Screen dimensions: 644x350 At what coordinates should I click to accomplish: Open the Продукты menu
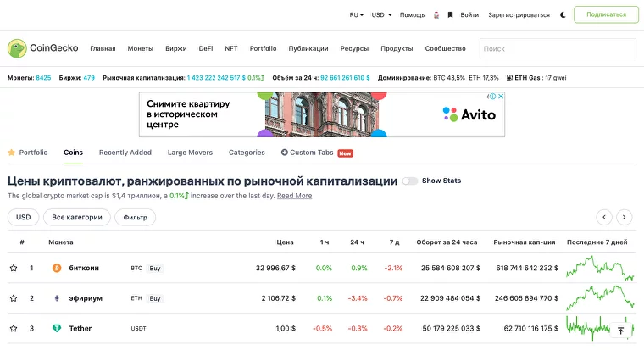(x=397, y=48)
